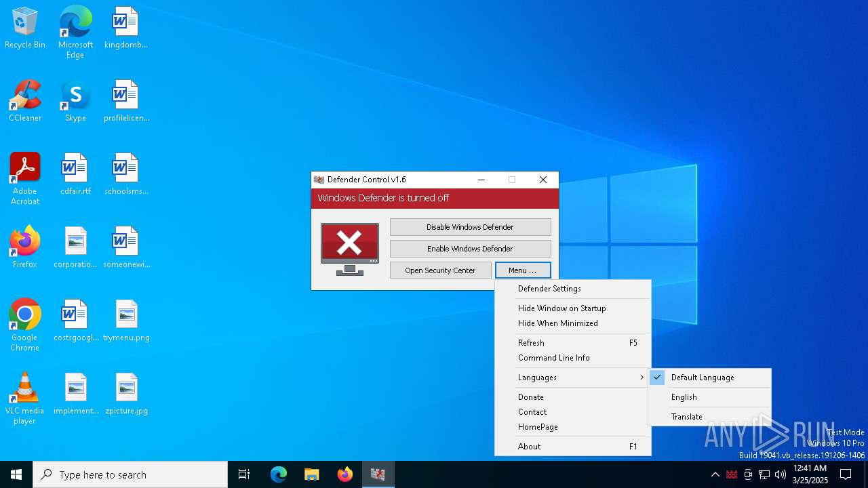Open HomePage menu entry
This screenshot has width=868, height=488.
pos(573,427)
